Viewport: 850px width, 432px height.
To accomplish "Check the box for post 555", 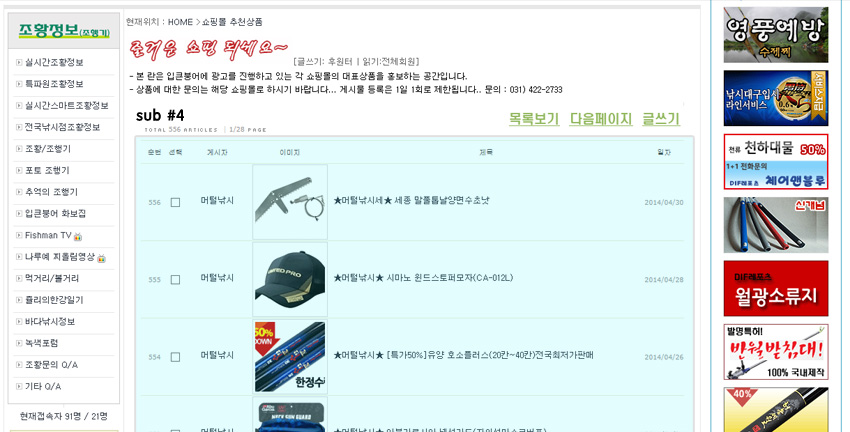I will coord(175,280).
